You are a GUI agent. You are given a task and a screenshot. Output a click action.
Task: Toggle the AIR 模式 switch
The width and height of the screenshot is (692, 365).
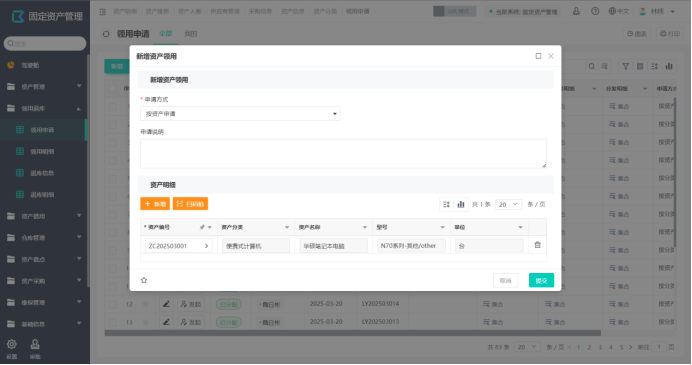(x=455, y=11)
